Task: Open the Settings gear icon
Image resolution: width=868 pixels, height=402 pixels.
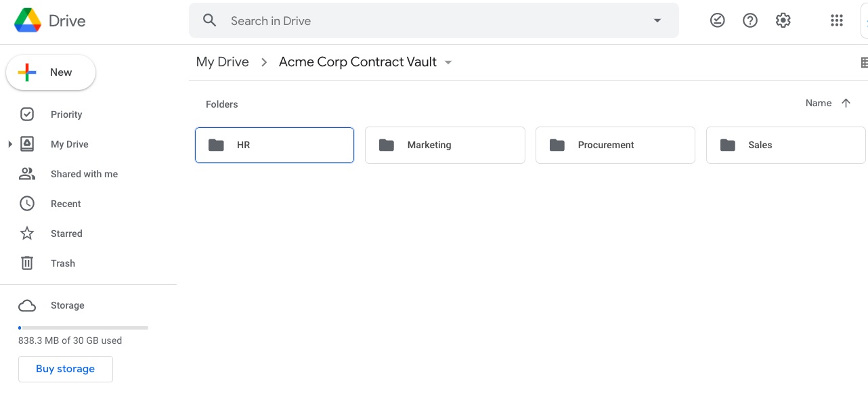Action: coord(783,20)
